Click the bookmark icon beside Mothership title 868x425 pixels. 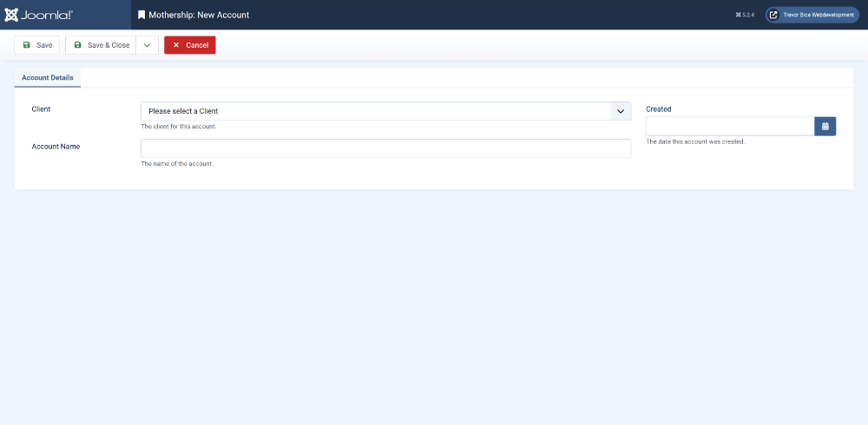(141, 15)
